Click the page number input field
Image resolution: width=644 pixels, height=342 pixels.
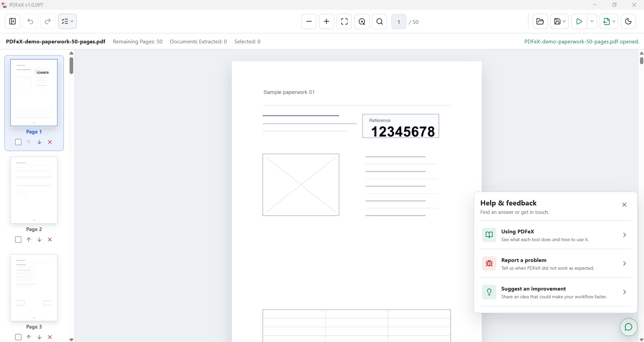coord(399,22)
